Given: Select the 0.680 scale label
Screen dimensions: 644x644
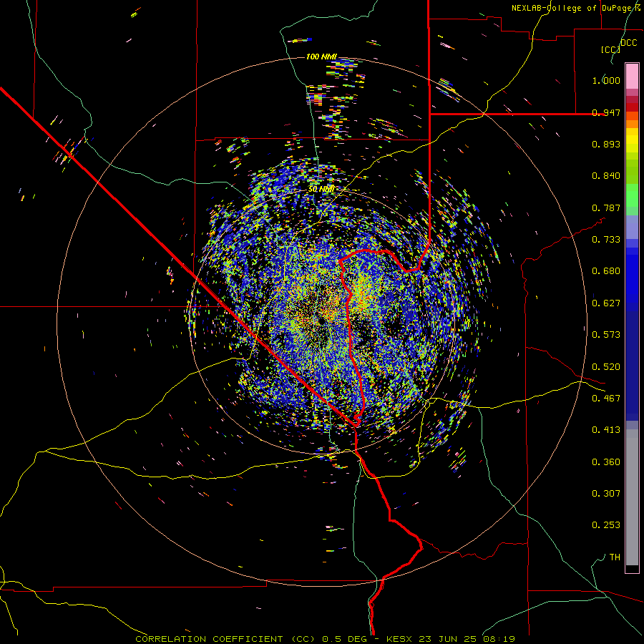Looking at the screenshot, I should click(606, 271).
